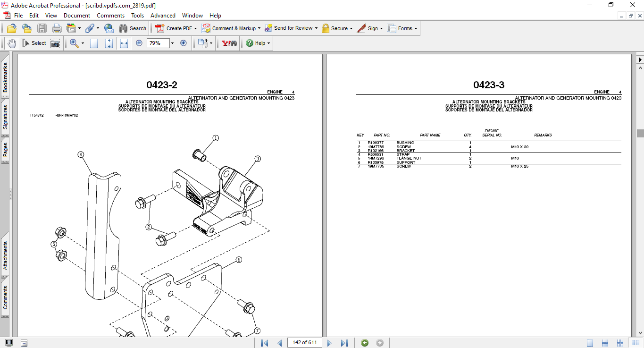Activate the Snapshot tool

coord(55,43)
